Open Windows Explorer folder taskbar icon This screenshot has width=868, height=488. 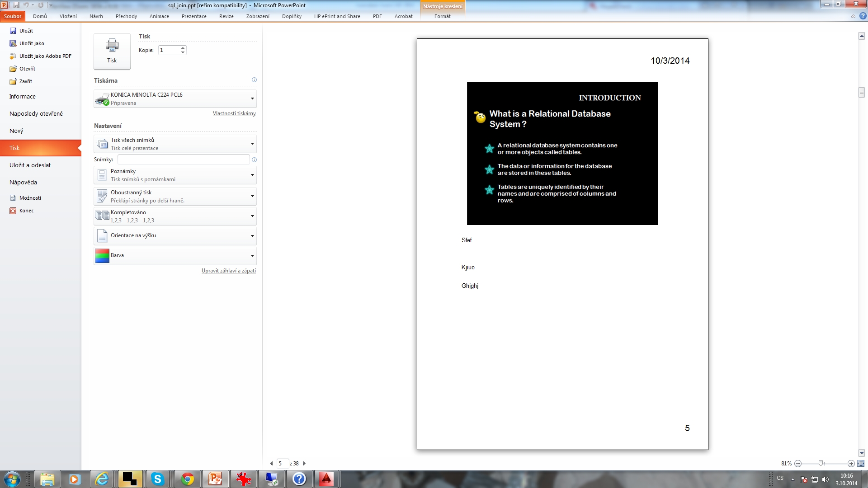pyautogui.click(x=47, y=479)
